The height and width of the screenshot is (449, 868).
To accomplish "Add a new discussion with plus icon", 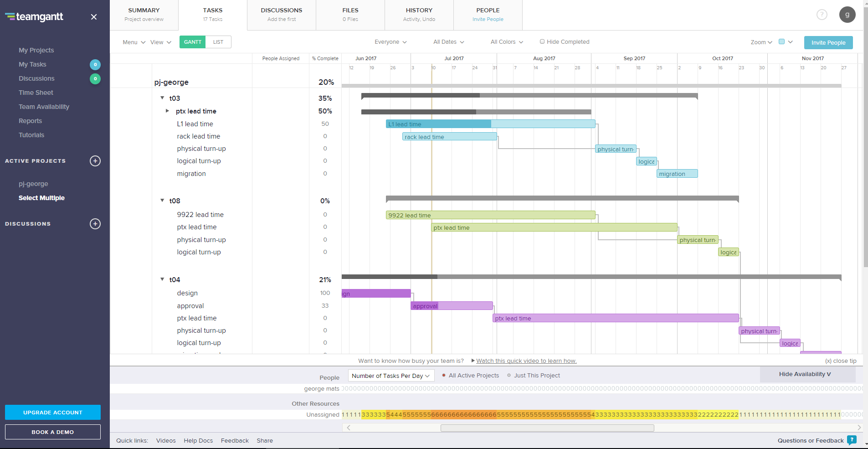I will [95, 224].
